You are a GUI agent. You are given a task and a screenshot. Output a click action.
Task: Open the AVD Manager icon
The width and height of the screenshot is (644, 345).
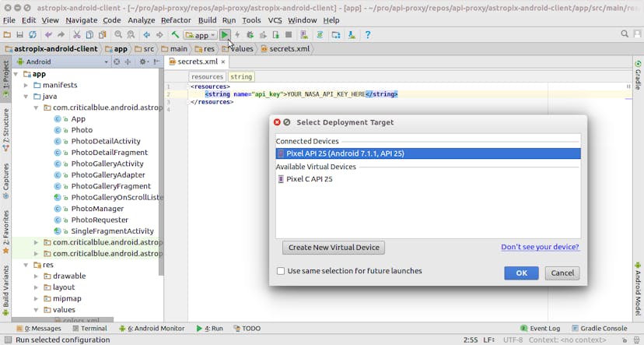[x=304, y=35]
